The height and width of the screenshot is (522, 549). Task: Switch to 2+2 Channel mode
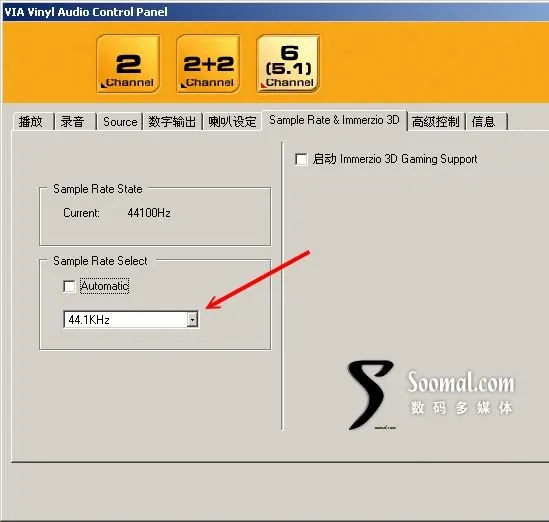[x=208, y=64]
